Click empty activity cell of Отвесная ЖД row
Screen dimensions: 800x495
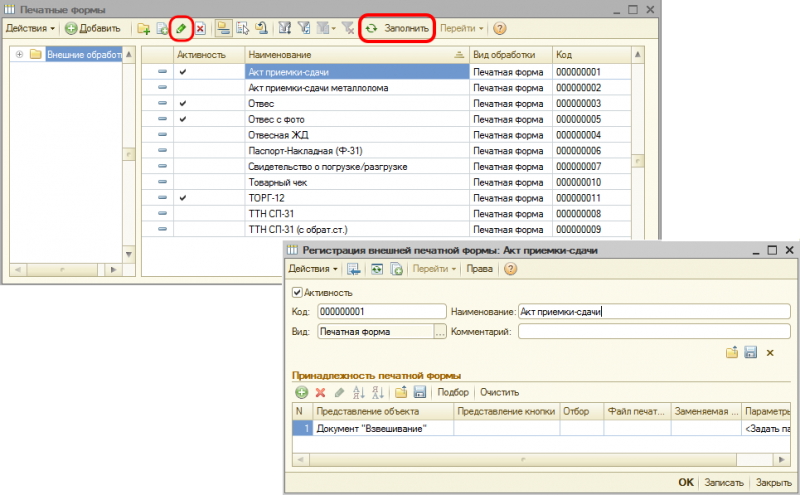pos(209,135)
